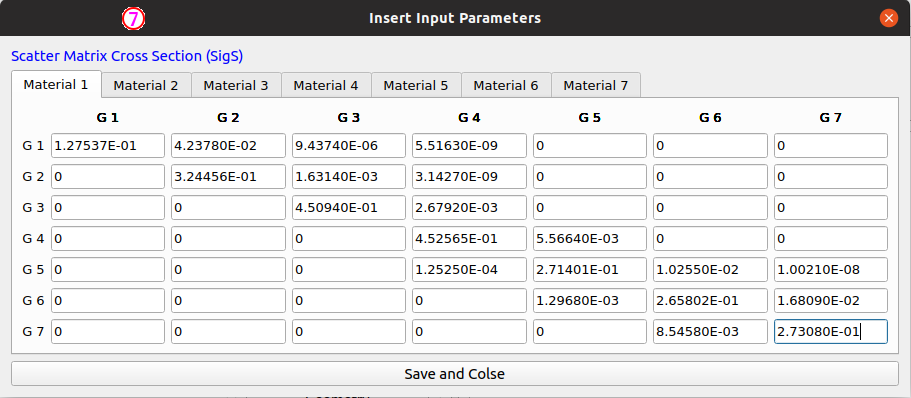Click row G 7 column G 5 field
The width and height of the screenshot is (911, 398).
click(x=590, y=332)
